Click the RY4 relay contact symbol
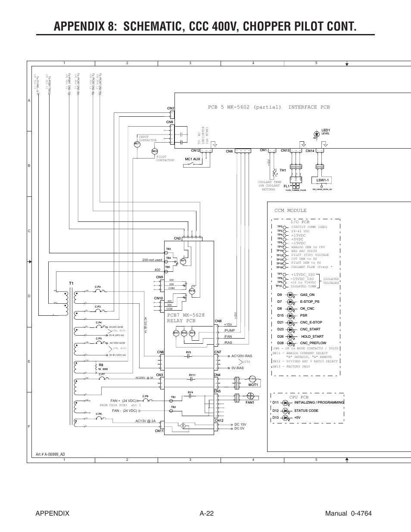The image size is (411, 532). (190, 395)
